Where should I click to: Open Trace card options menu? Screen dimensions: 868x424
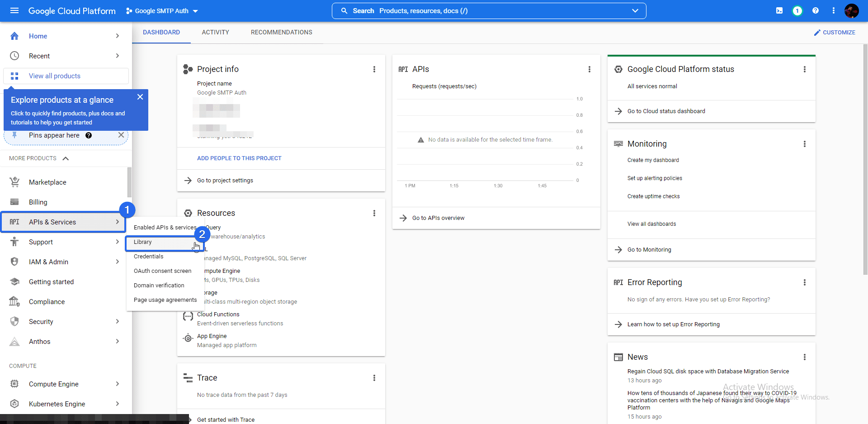[x=374, y=378]
